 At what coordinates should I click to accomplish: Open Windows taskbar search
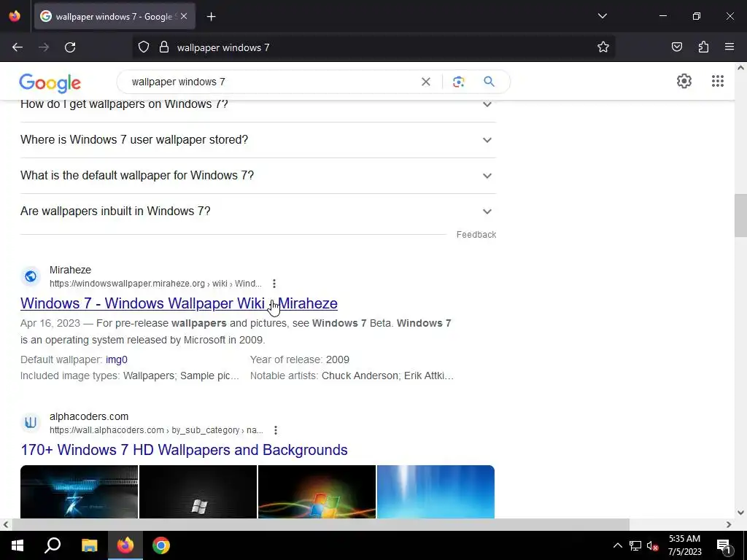pyautogui.click(x=53, y=545)
